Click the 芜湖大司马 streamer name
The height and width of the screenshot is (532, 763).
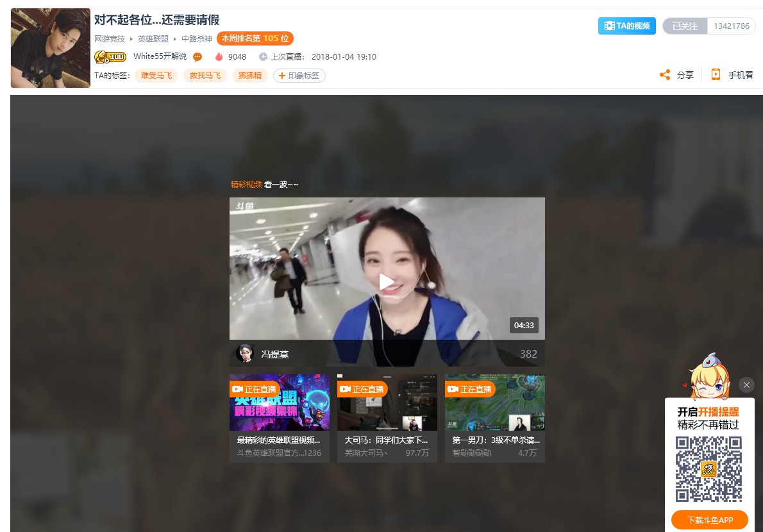366,453
